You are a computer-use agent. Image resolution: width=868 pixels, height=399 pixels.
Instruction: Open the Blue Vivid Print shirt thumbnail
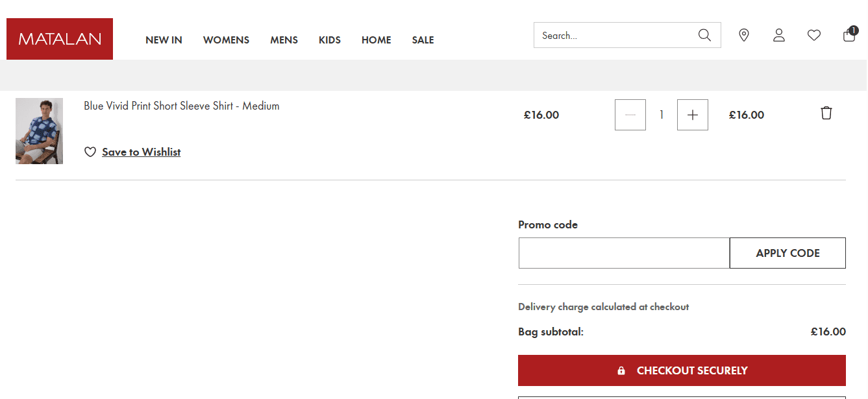click(39, 131)
